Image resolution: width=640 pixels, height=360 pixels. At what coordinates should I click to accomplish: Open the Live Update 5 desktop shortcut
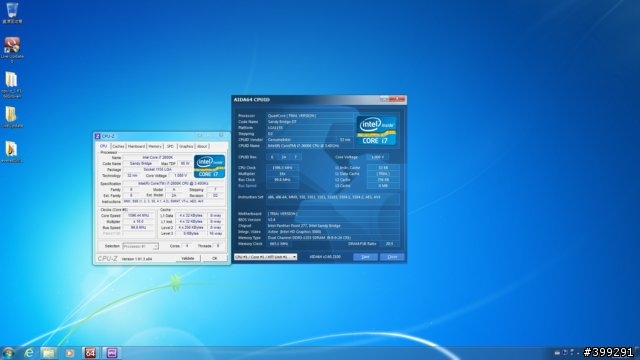pos(12,49)
